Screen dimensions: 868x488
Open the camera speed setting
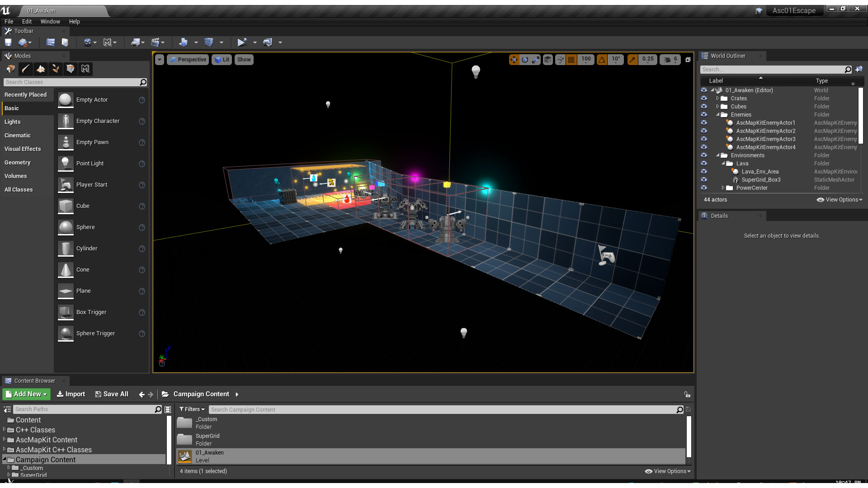coord(670,60)
